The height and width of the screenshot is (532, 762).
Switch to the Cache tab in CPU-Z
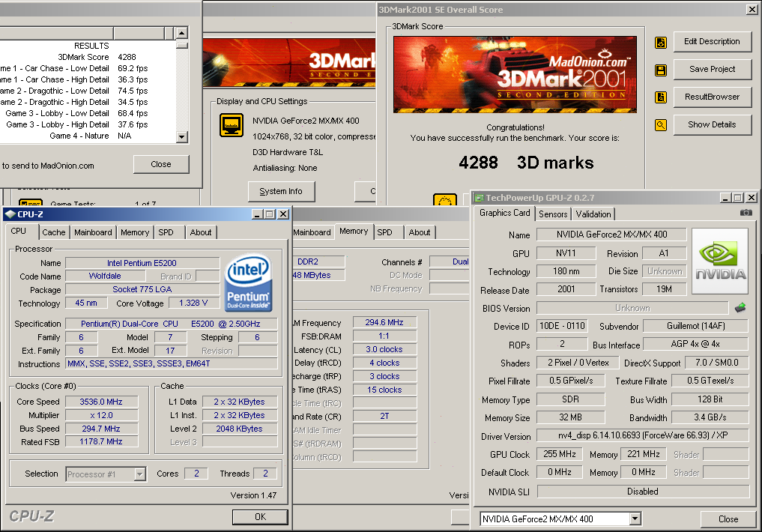pyautogui.click(x=53, y=232)
